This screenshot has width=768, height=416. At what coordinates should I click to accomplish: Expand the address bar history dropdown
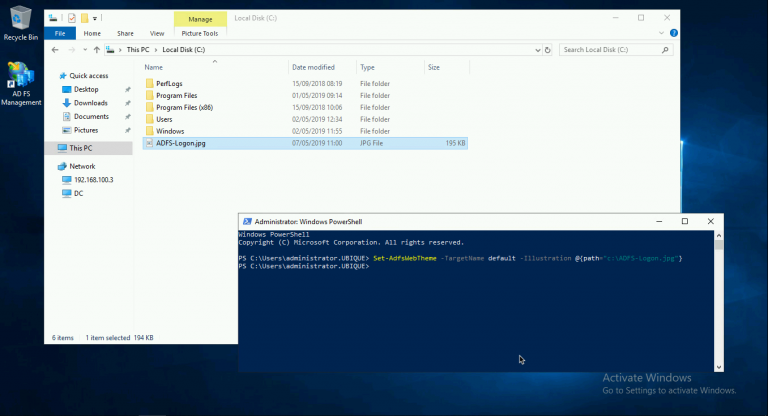point(537,50)
